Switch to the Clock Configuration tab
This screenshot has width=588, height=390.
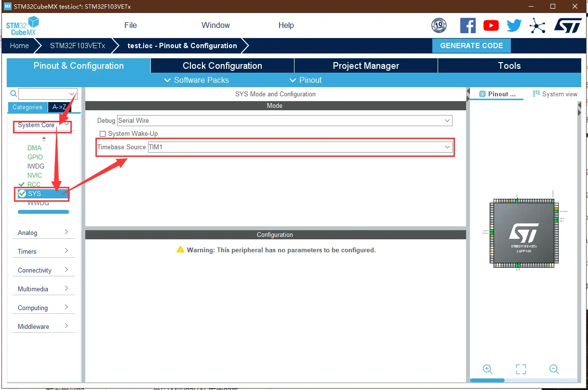coord(222,65)
